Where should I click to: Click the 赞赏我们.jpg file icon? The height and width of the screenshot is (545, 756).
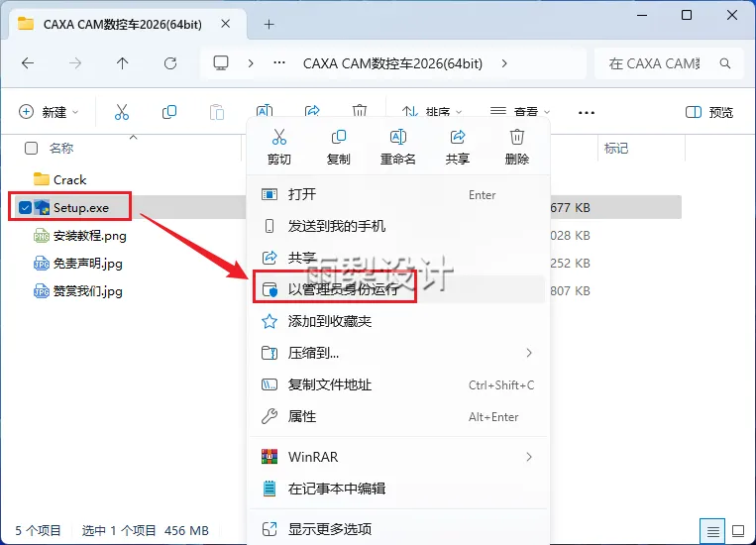[x=42, y=291]
